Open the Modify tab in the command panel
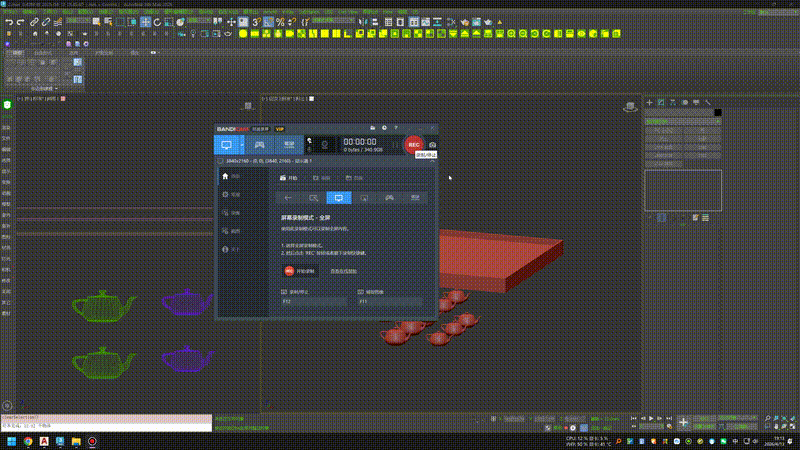 point(661,103)
